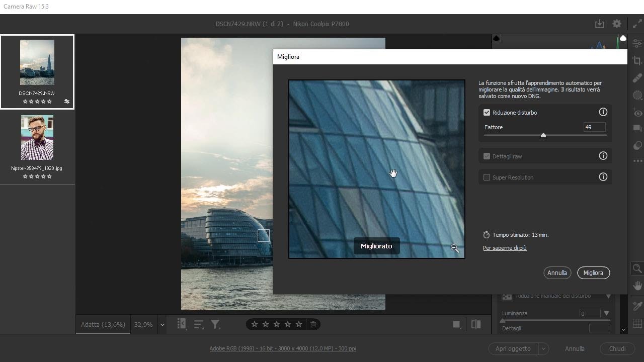Open the zoom percentage dropdown
This screenshot has width=644, height=362.
click(162, 325)
